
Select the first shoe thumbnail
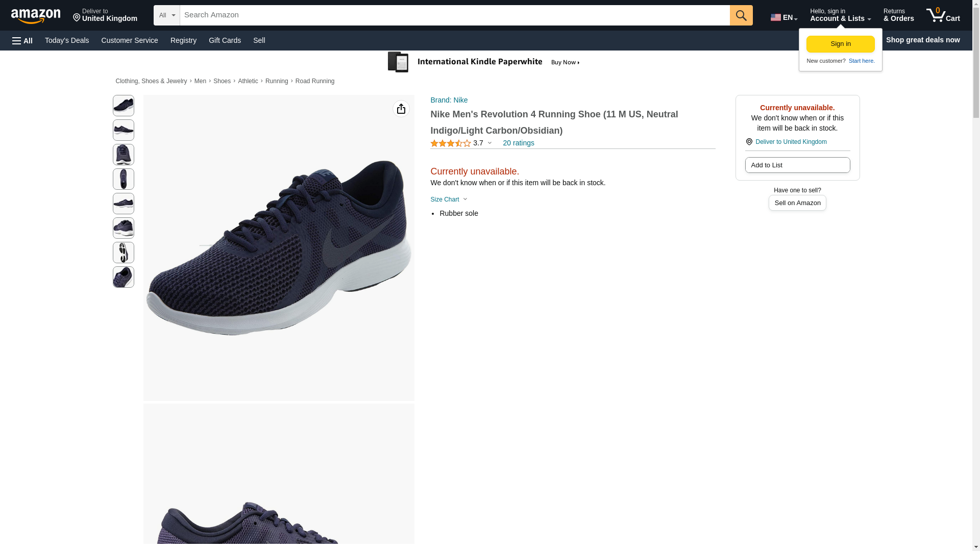click(x=124, y=106)
